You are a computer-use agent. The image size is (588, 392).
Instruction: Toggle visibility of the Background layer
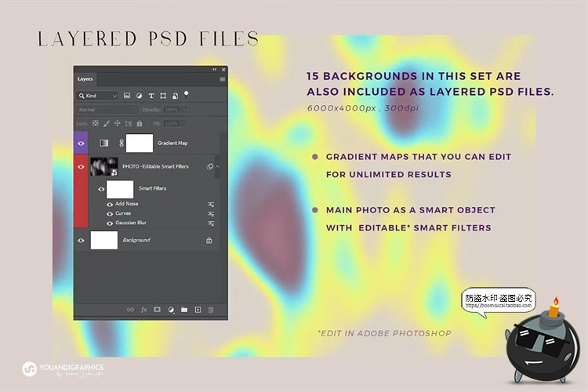81,241
